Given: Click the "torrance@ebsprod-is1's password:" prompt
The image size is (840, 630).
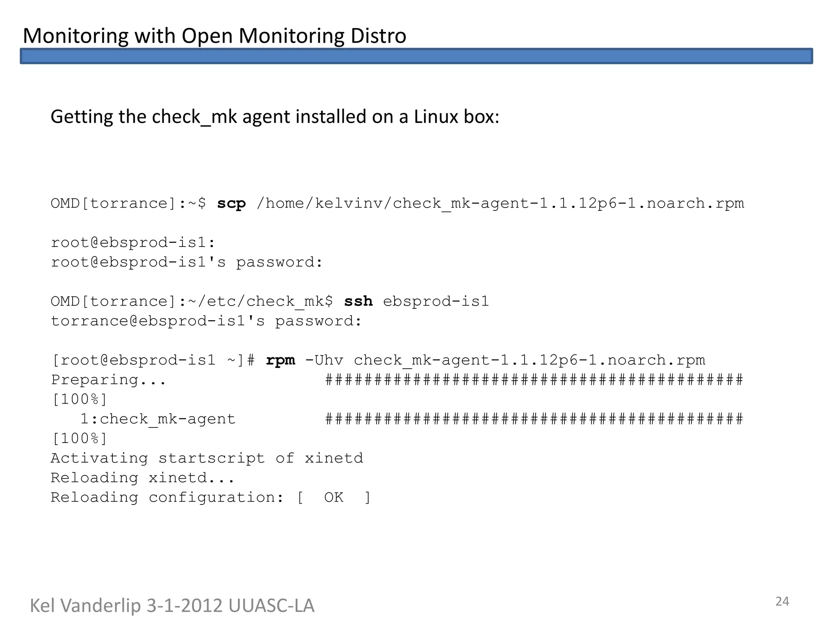Looking at the screenshot, I should 206,321.
